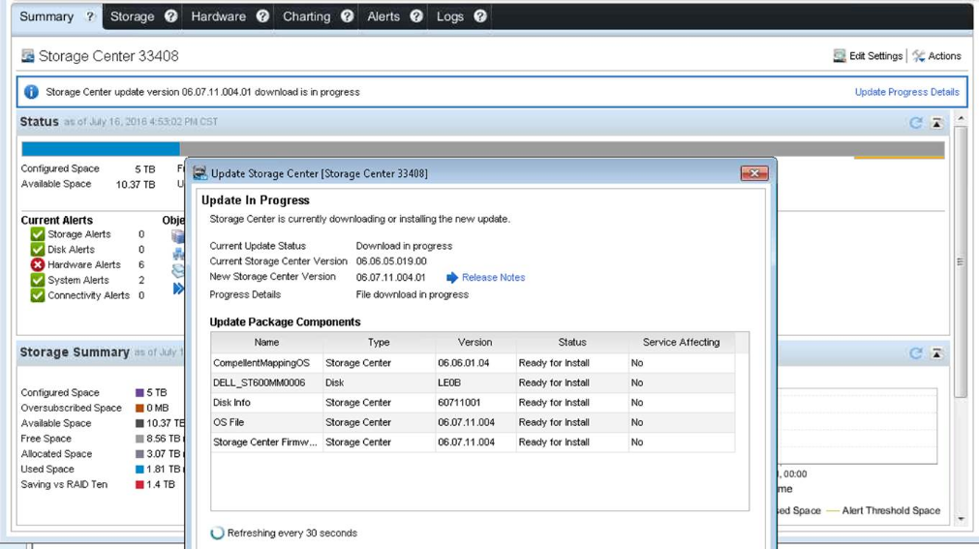Collapse the Status panel

tap(936, 123)
